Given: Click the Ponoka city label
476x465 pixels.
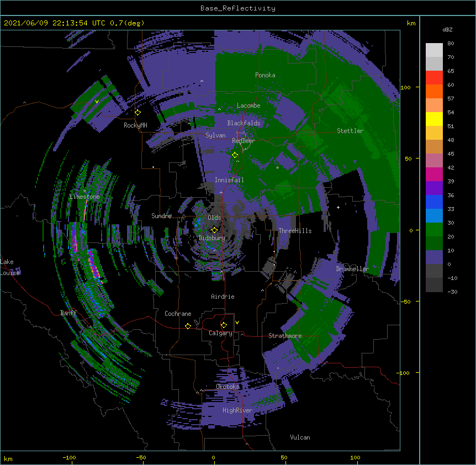Looking at the screenshot, I should coord(265,75).
